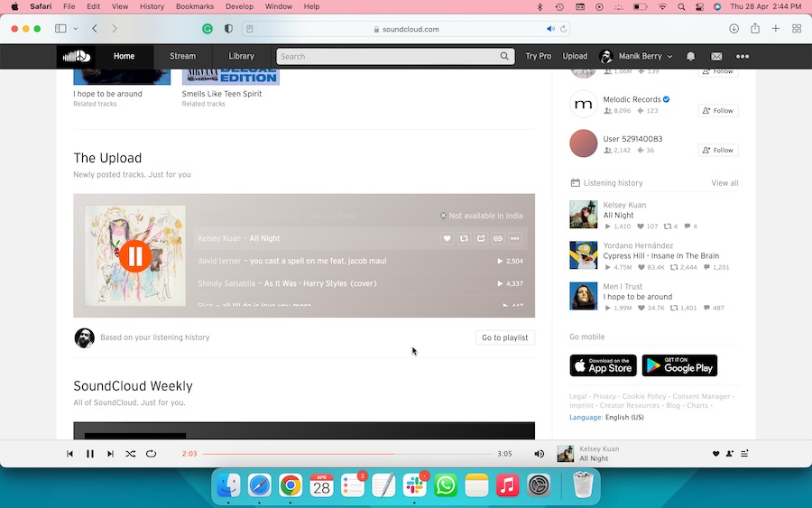Click the search magnifier icon
Viewport: 812px width, 508px height.
point(504,57)
